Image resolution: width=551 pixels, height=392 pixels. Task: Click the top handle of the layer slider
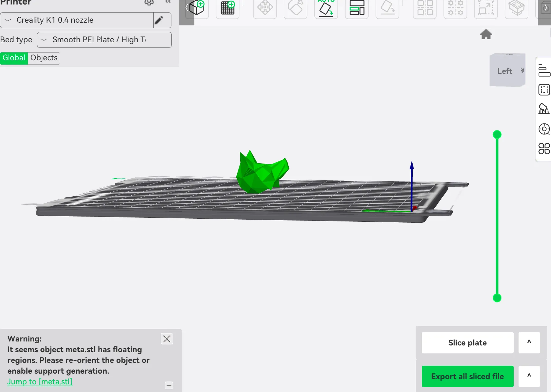(x=497, y=134)
